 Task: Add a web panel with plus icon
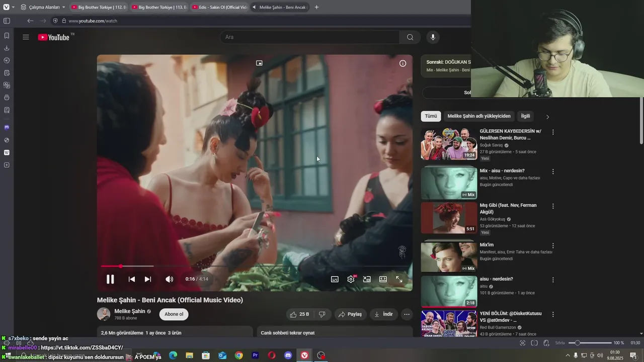pos(7,165)
